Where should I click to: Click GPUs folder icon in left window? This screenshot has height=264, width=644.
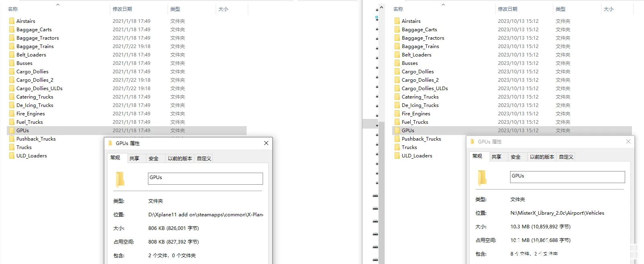point(12,130)
